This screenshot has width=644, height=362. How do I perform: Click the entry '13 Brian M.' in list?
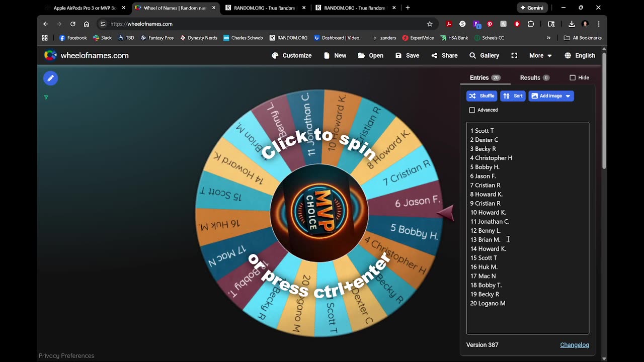[486, 240]
